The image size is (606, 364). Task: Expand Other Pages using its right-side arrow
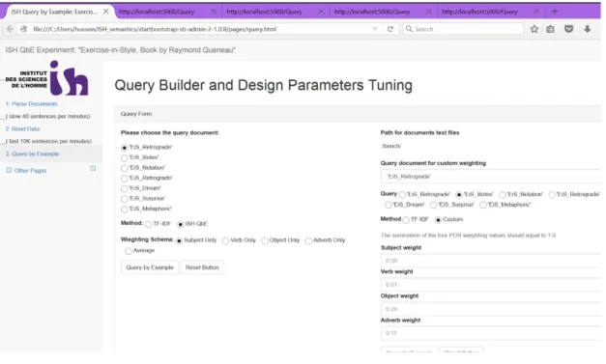pyautogui.click(x=93, y=168)
